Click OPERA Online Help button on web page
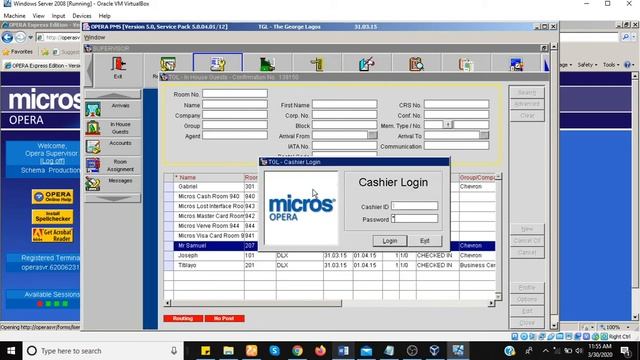The height and width of the screenshot is (360, 640). pos(53,196)
